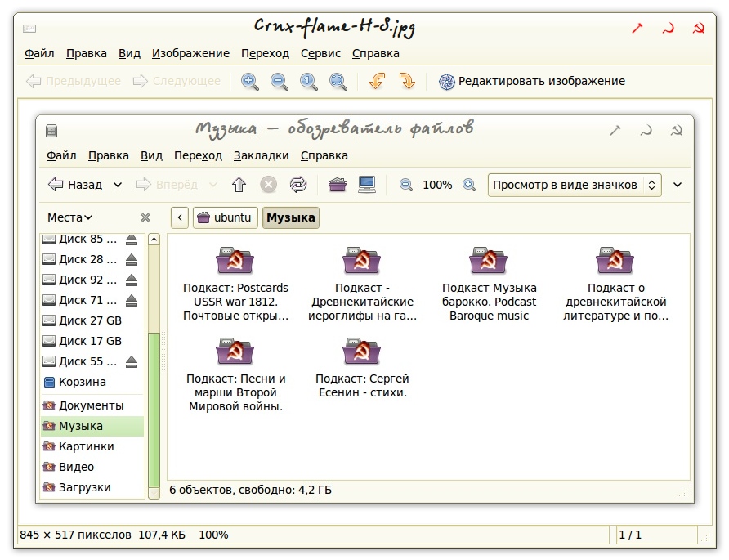Select Диск 27 GB in sidebar
The width and height of the screenshot is (729, 560).
(x=92, y=321)
